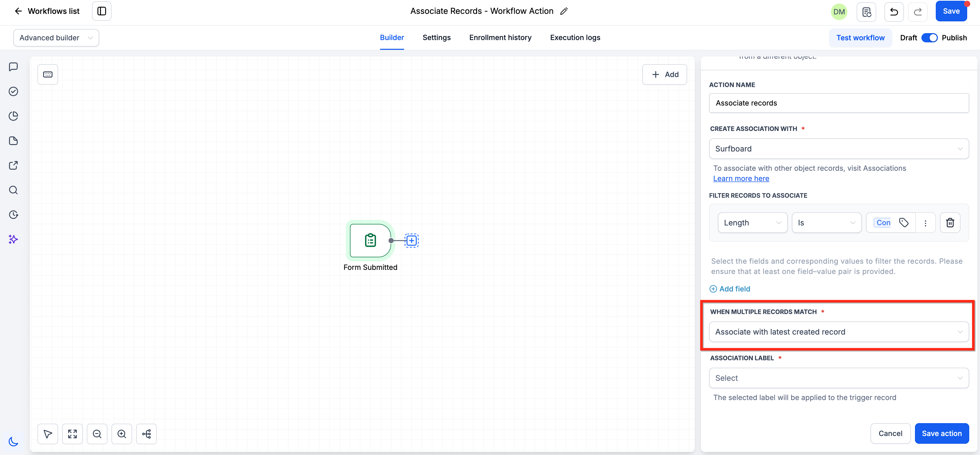Image resolution: width=980 pixels, height=455 pixels.
Task: Open the Advanced builder dropdown
Action: 56,38
